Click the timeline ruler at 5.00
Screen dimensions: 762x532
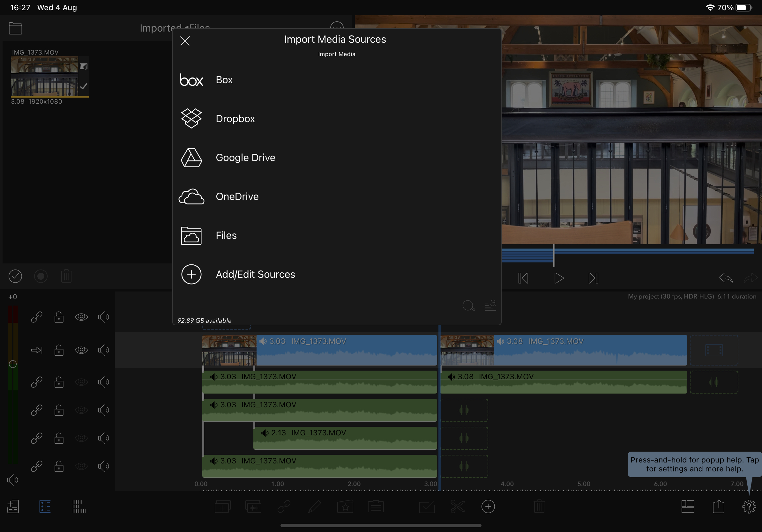[x=584, y=484]
